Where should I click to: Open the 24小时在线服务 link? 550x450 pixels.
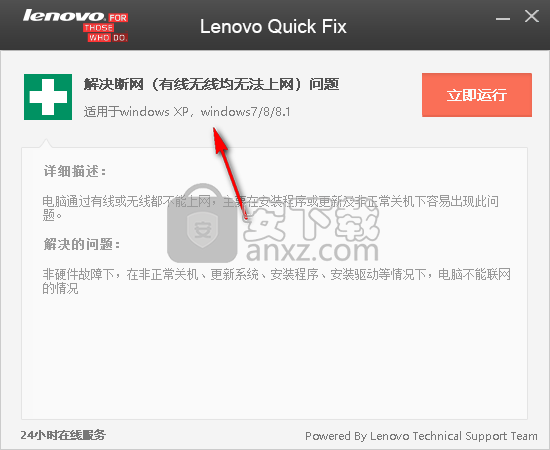tap(63, 435)
